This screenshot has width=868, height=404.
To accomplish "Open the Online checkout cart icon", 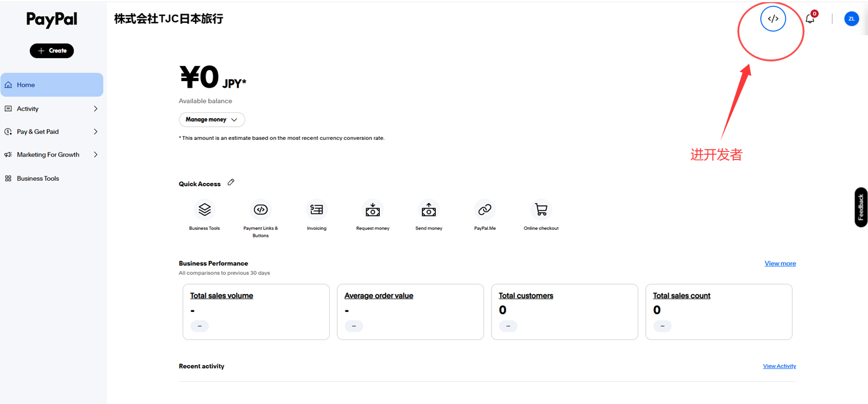I will click(x=541, y=210).
